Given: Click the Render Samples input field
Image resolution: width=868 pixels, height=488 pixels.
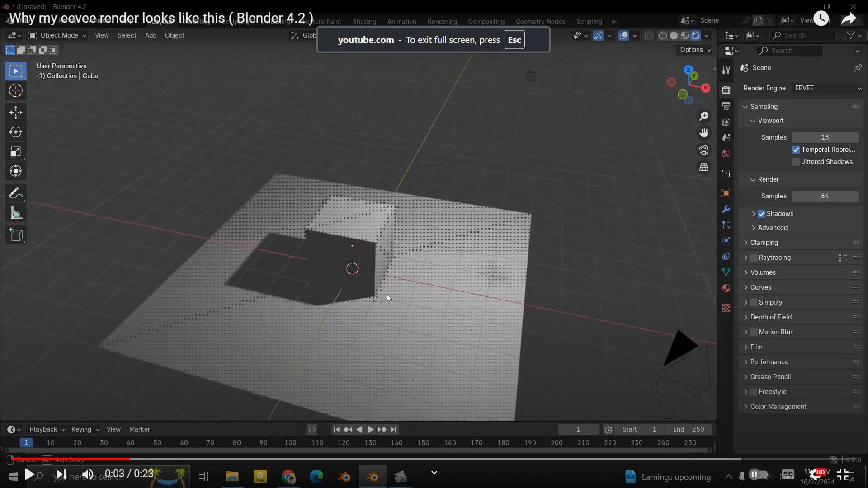Looking at the screenshot, I should 826,196.
